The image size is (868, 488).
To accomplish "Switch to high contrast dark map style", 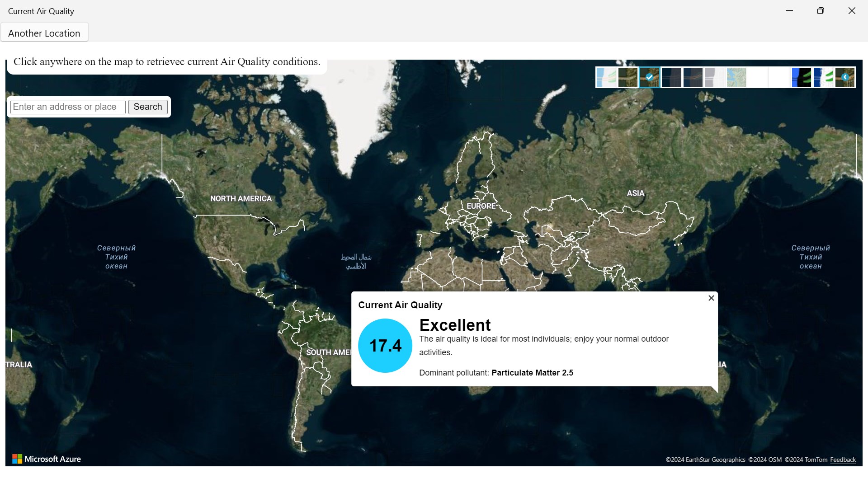I will coord(801,77).
